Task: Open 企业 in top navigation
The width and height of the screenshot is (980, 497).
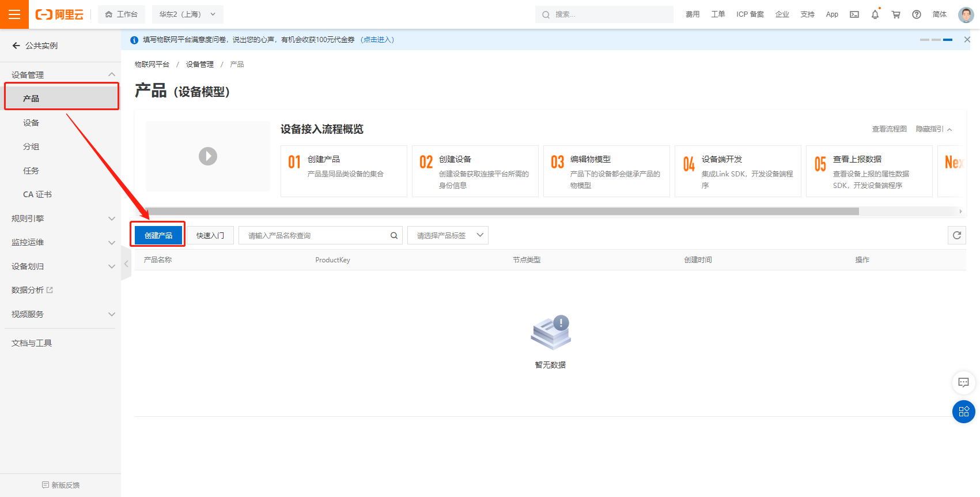Action: pyautogui.click(x=782, y=14)
